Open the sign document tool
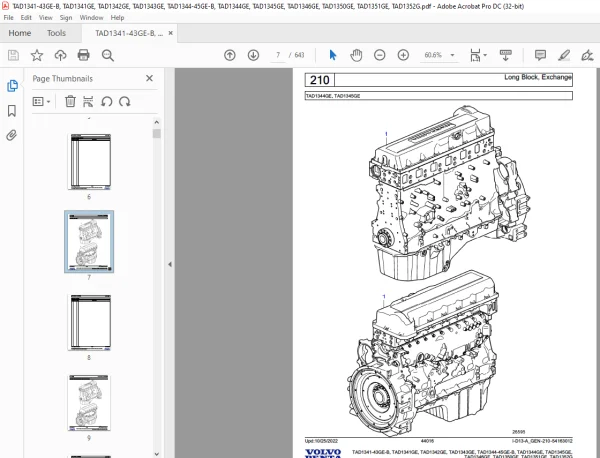 (587, 55)
